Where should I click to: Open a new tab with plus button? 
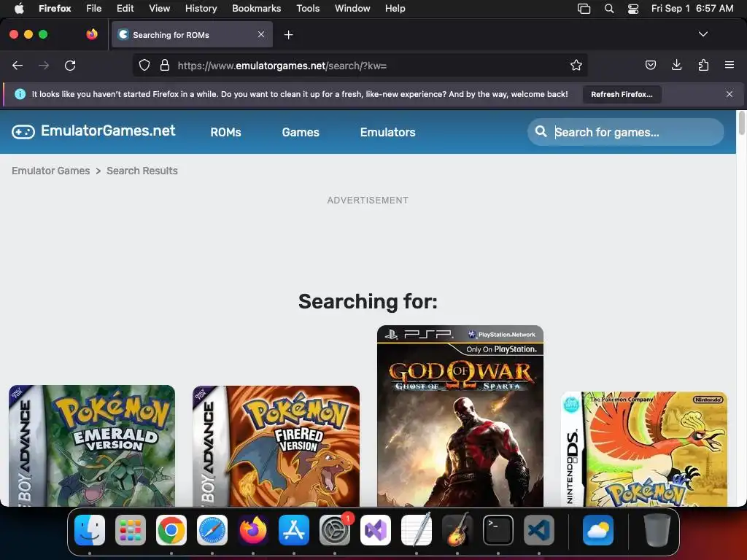(288, 35)
